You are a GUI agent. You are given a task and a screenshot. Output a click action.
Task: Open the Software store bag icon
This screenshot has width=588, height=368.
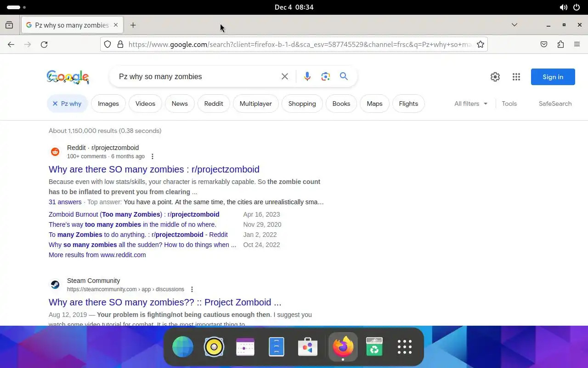[308, 347]
